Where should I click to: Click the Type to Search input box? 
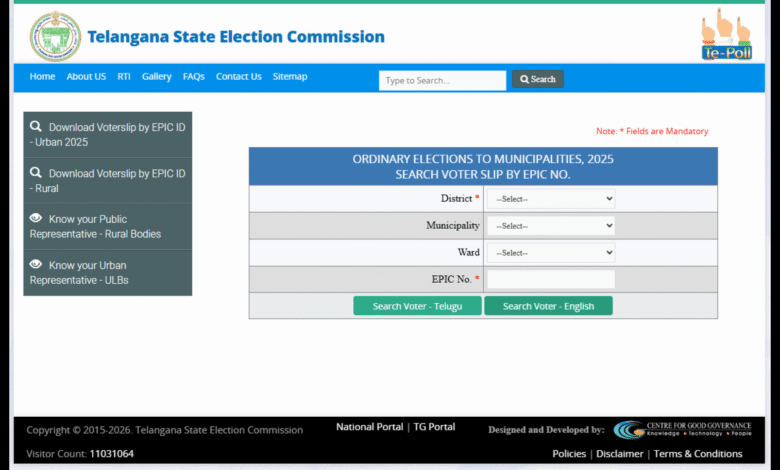(x=442, y=80)
